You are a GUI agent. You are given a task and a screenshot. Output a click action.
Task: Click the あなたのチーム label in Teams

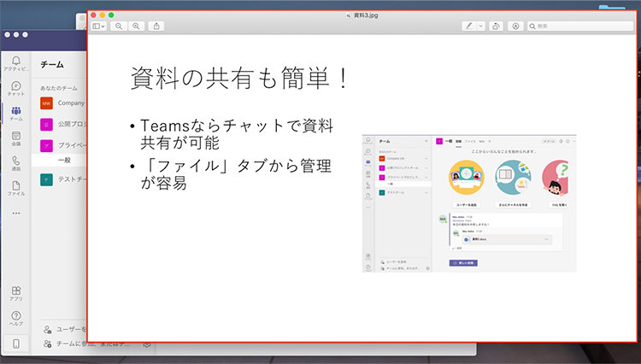pyautogui.click(x=59, y=88)
